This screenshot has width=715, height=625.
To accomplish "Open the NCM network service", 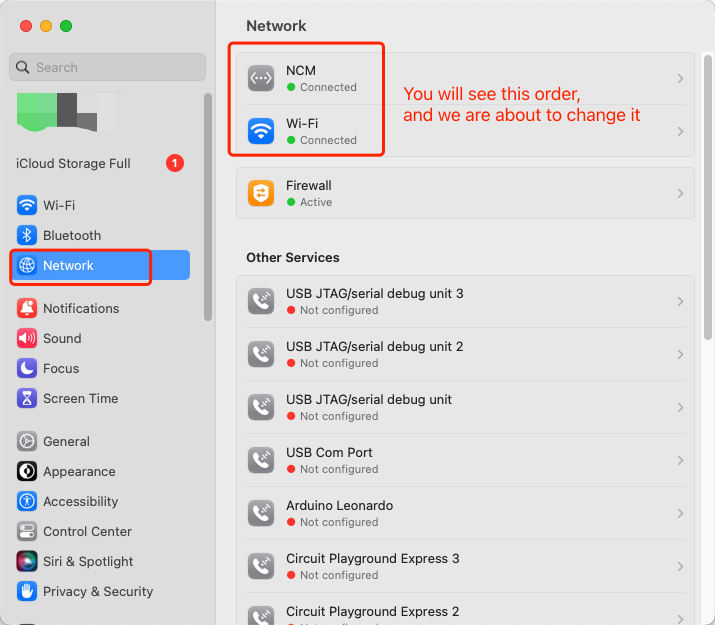I will coord(465,78).
